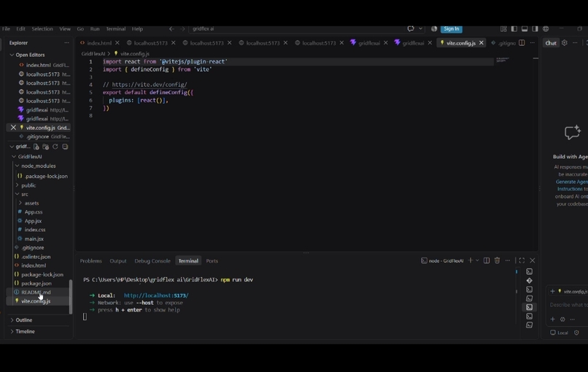Switch to the Debug Console tab

coord(152,260)
